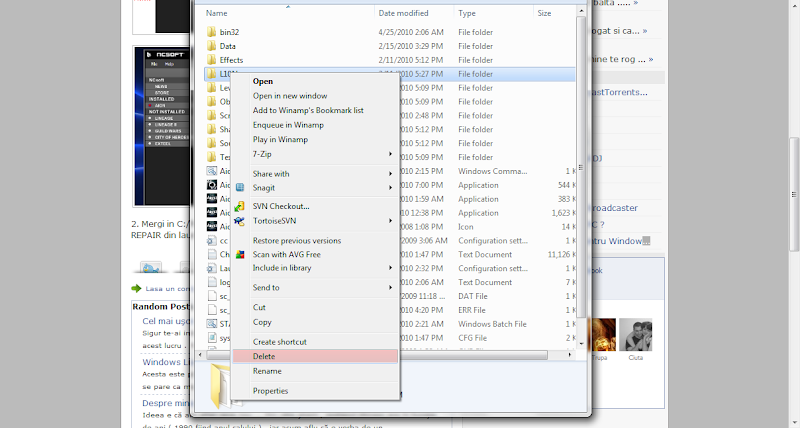Select the Effects folder row name
800x428 pixels.
[x=232, y=60]
